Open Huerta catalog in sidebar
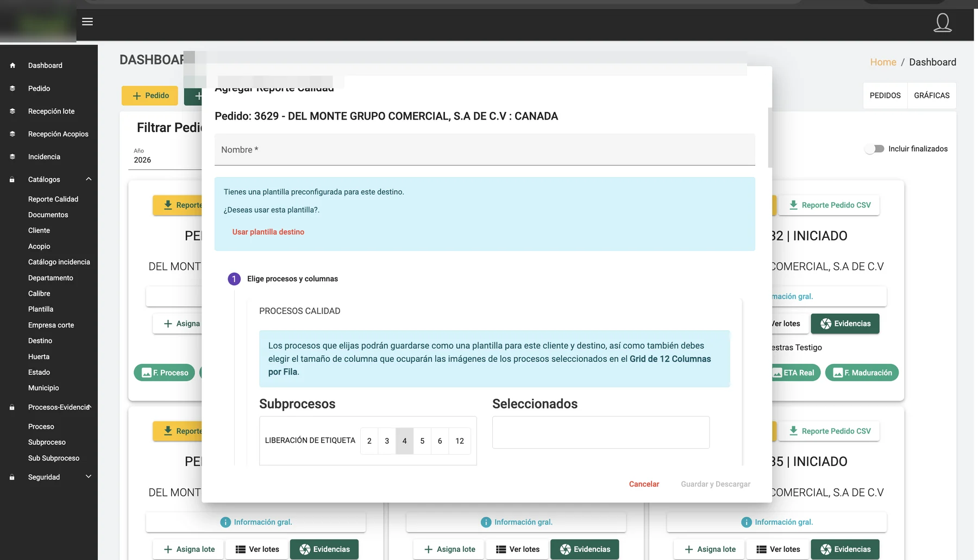 (x=39, y=356)
